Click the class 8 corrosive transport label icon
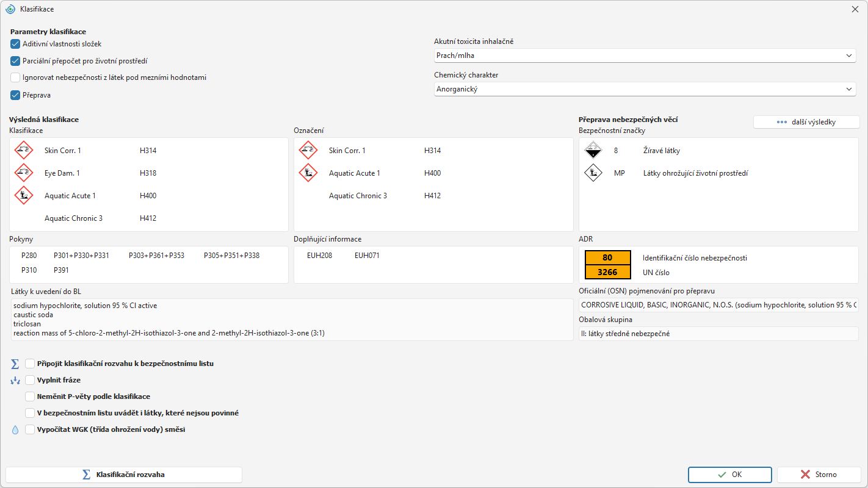The width and height of the screenshot is (868, 488). [x=593, y=150]
